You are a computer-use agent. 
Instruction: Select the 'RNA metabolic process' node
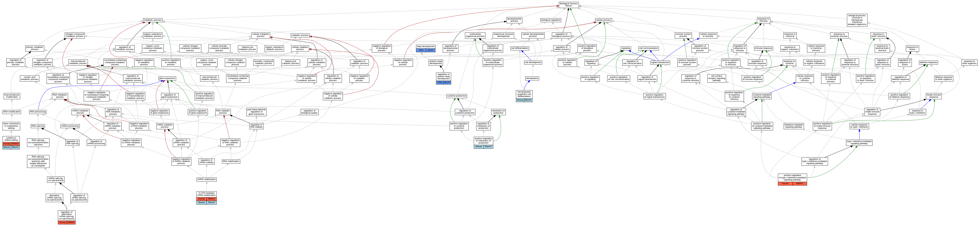coord(60,96)
